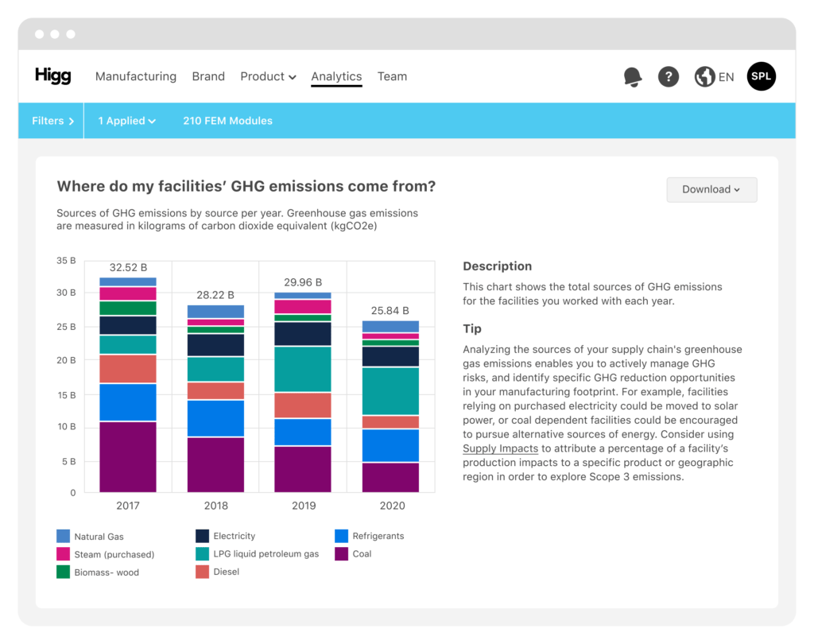Select the Coal segment of 2020 bar
Viewport: 814px width, 644px height.
point(390,477)
